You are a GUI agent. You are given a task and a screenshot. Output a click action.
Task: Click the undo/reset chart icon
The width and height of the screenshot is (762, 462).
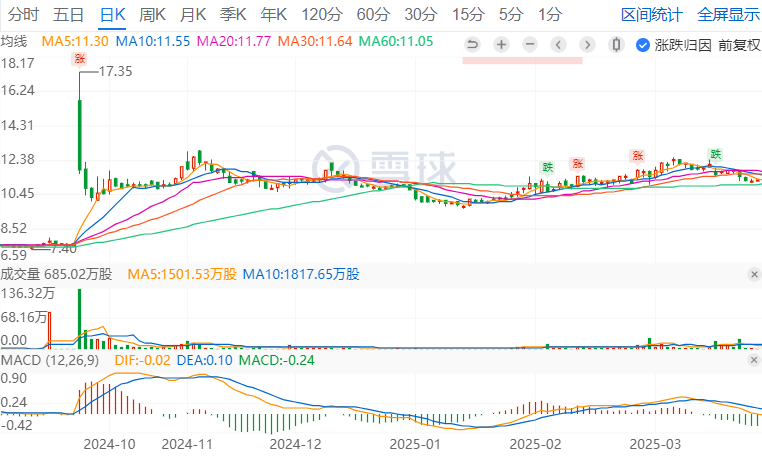coord(472,45)
